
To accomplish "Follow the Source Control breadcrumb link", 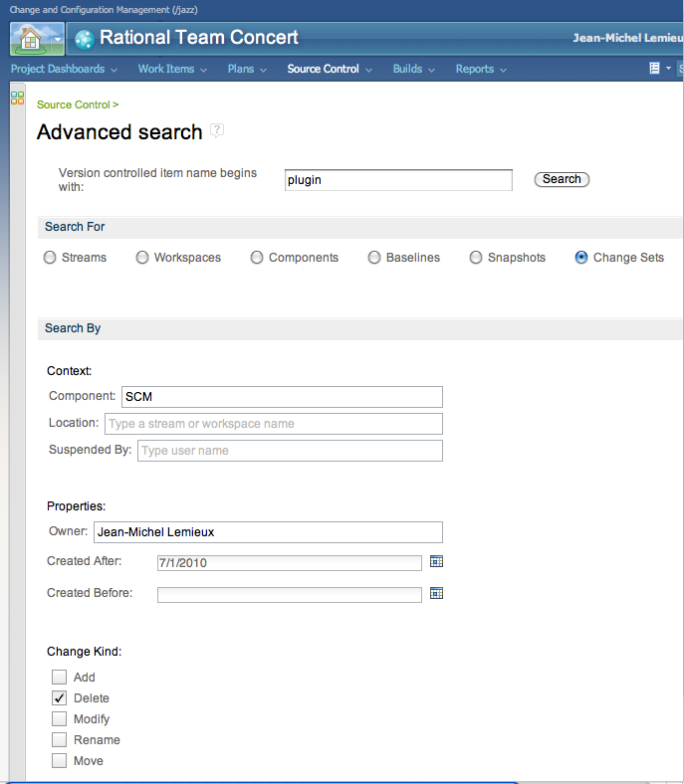I will (x=74, y=104).
